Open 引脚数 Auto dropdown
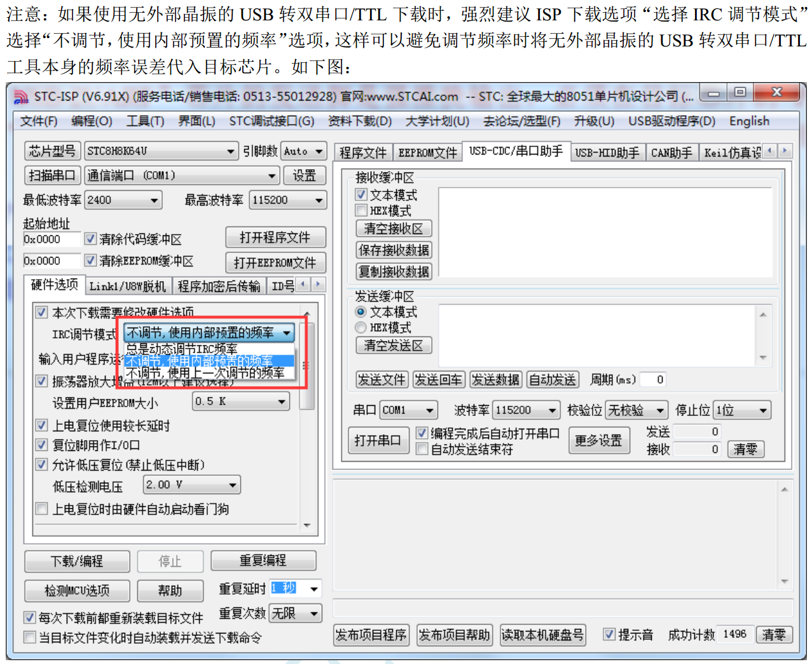 point(303,151)
